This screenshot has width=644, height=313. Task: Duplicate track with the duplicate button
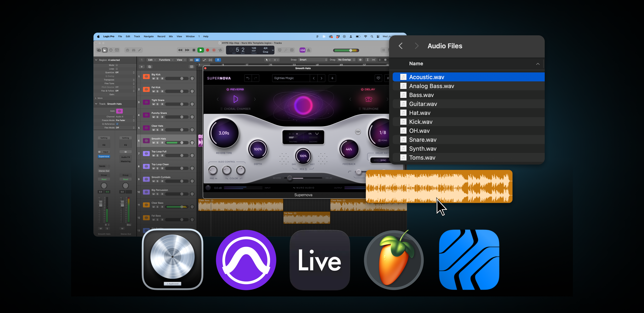[x=150, y=67]
